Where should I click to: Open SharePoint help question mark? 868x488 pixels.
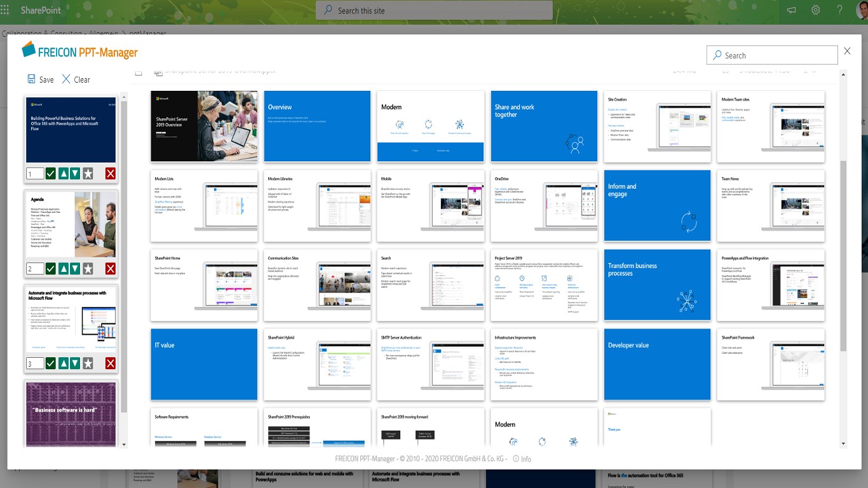pyautogui.click(x=839, y=10)
